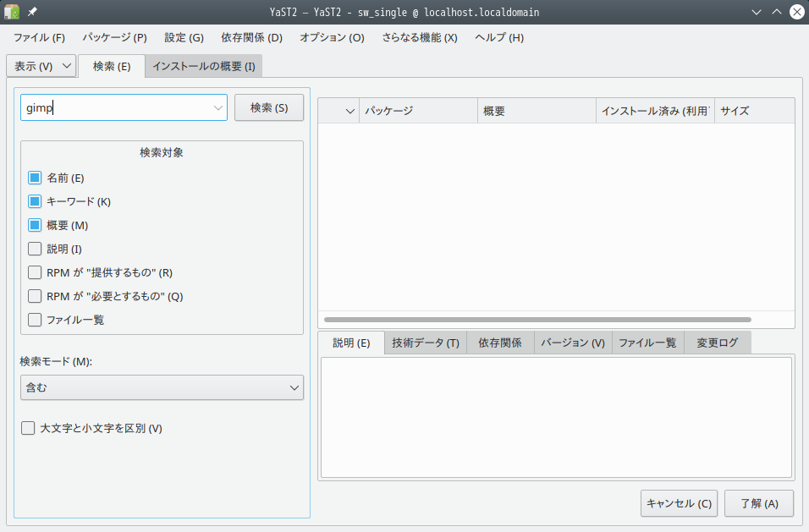Maximize the YaST2 window

click(x=777, y=12)
